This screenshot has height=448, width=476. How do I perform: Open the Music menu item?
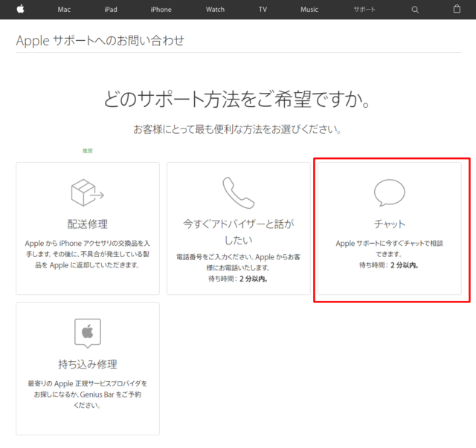pyautogui.click(x=309, y=10)
